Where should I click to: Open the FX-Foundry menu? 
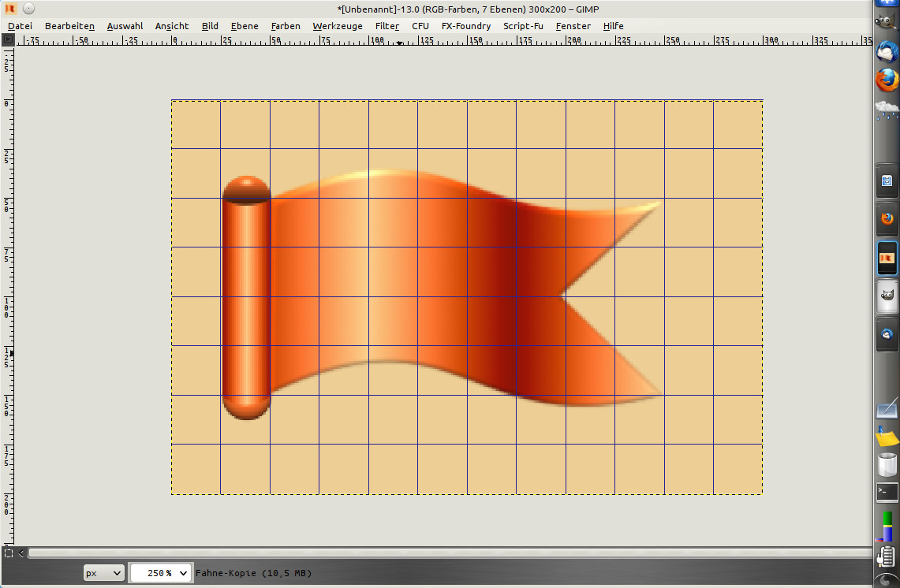click(465, 26)
